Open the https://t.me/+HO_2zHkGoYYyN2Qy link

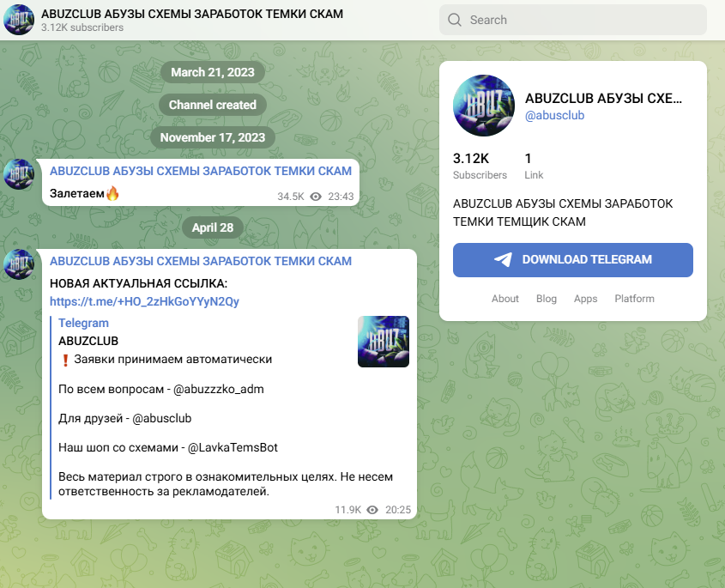point(144,301)
